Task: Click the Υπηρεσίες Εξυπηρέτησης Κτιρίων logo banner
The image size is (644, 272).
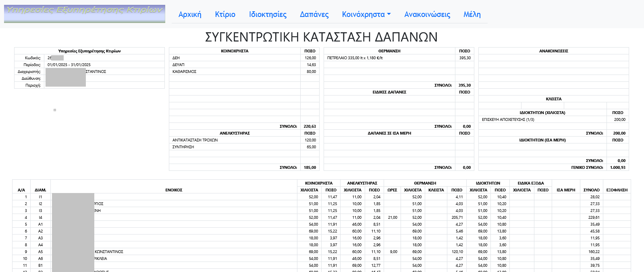Action: (85, 14)
